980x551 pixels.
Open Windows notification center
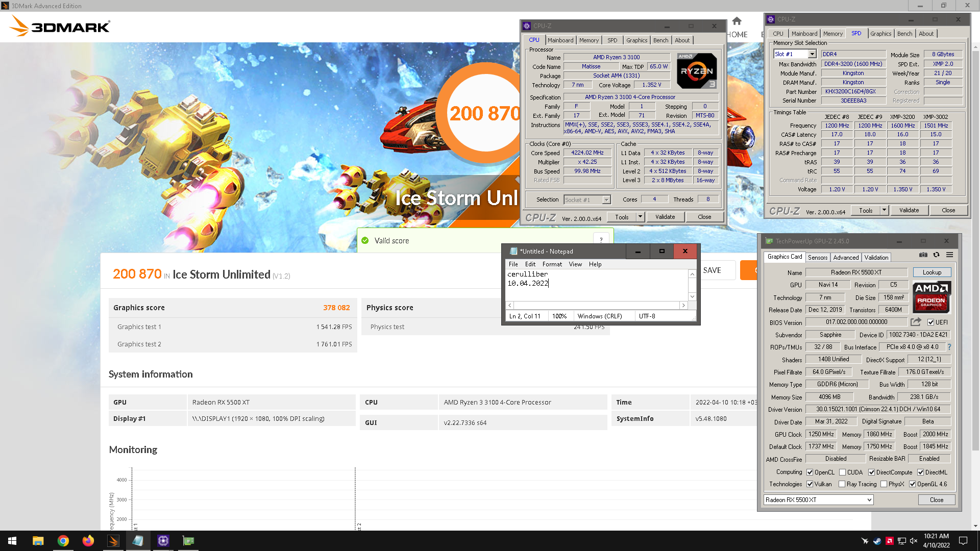(963, 541)
